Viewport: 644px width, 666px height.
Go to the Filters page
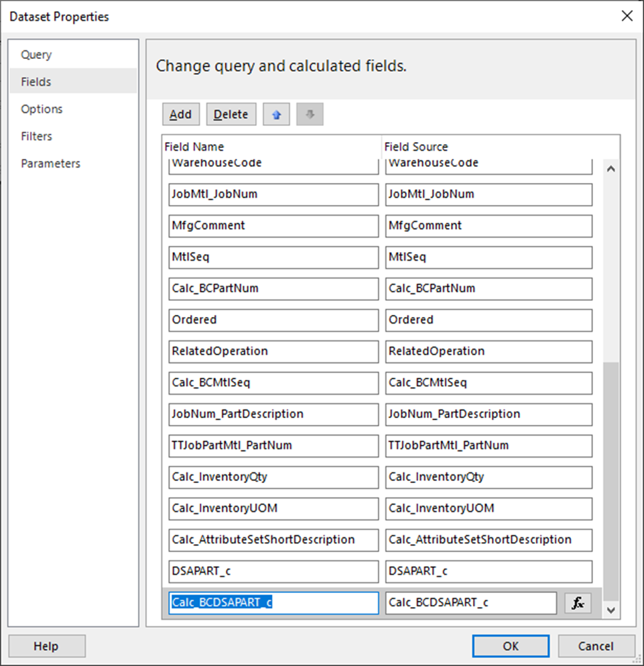36,137
